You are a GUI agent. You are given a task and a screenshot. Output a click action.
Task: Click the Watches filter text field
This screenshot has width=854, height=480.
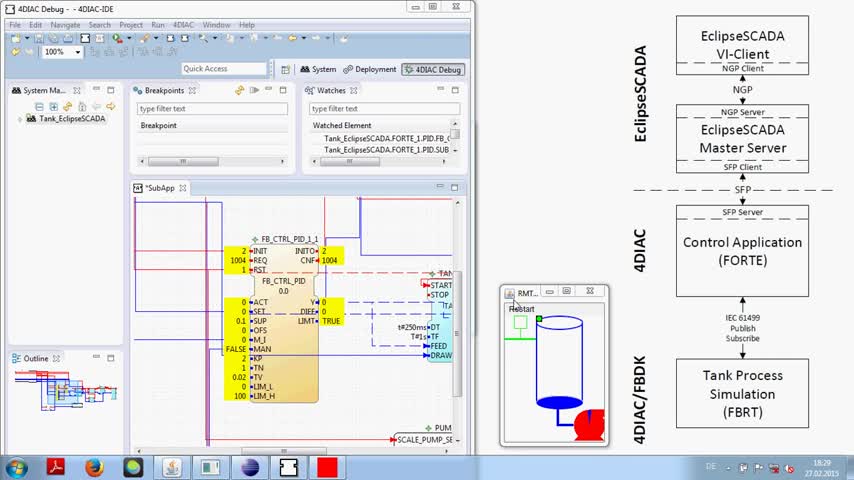(385, 108)
